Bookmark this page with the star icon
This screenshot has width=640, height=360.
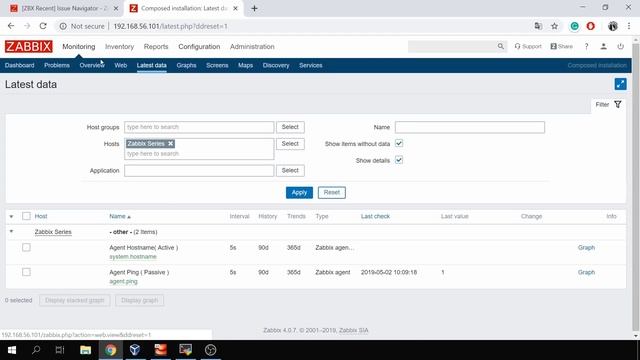[554, 26]
